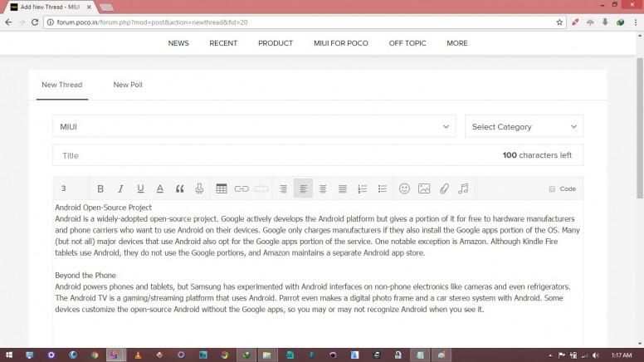Open the RECENT menu item
Image resolution: width=644 pixels, height=362 pixels.
[x=223, y=43]
